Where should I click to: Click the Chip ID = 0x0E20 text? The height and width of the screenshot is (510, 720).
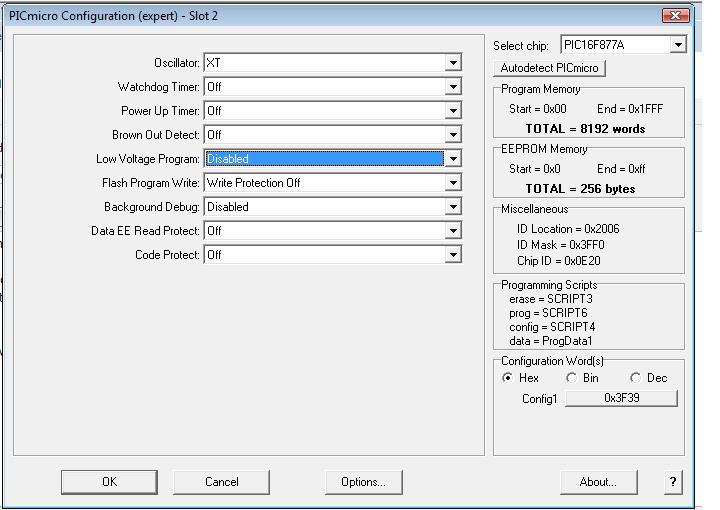pos(559,261)
